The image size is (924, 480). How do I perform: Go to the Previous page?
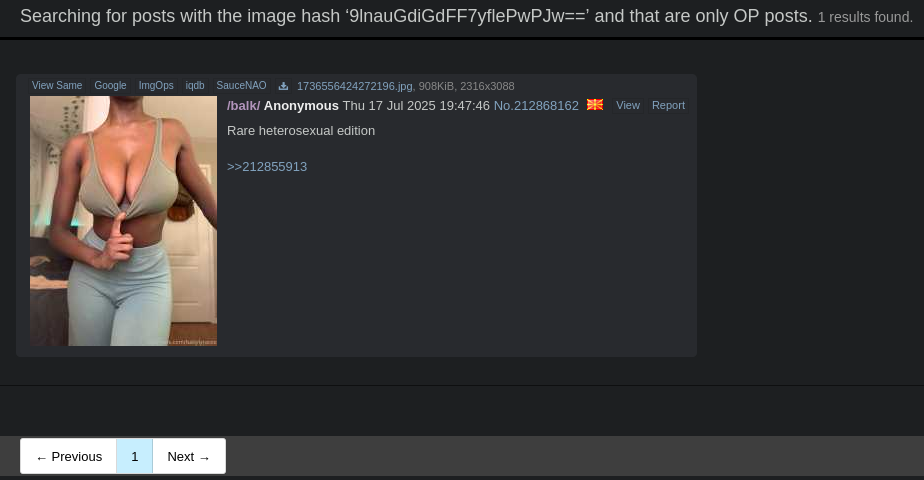click(x=68, y=456)
